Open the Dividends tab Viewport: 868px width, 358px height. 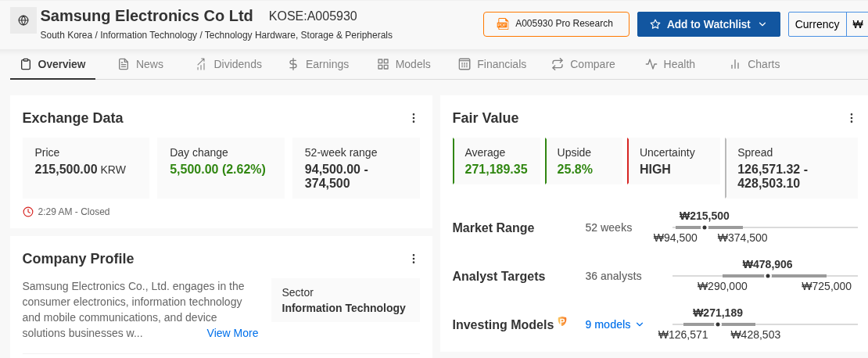[x=228, y=64]
